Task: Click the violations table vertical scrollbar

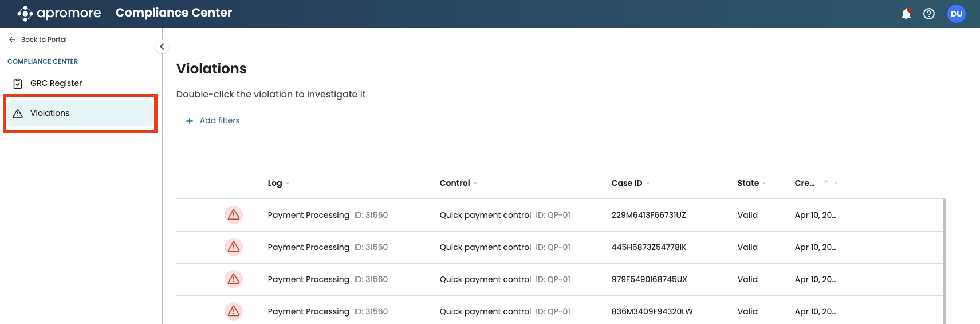Action: pyautogui.click(x=944, y=261)
